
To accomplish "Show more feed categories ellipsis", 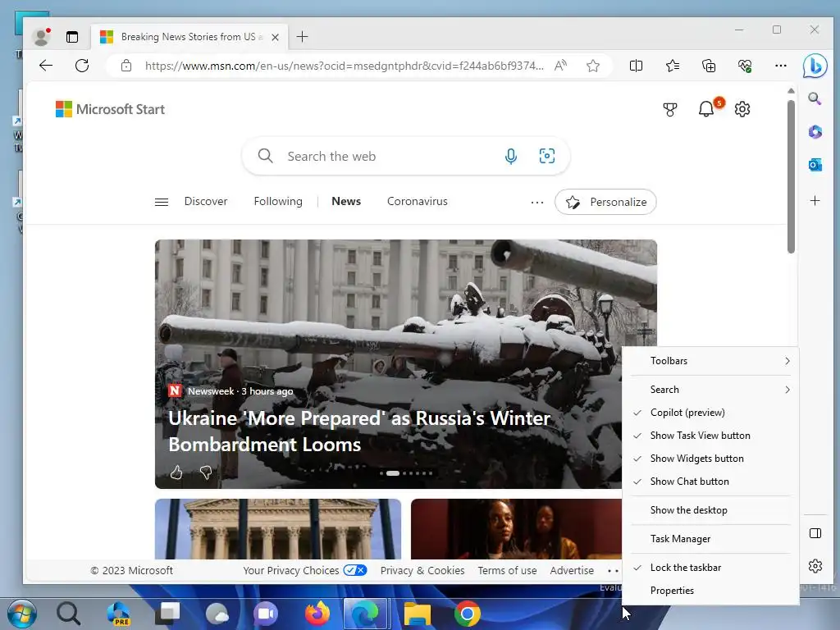I will [536, 202].
